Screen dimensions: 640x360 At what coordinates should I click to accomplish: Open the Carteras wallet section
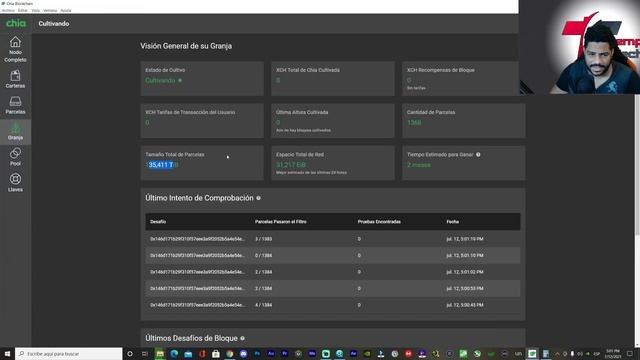[16, 79]
